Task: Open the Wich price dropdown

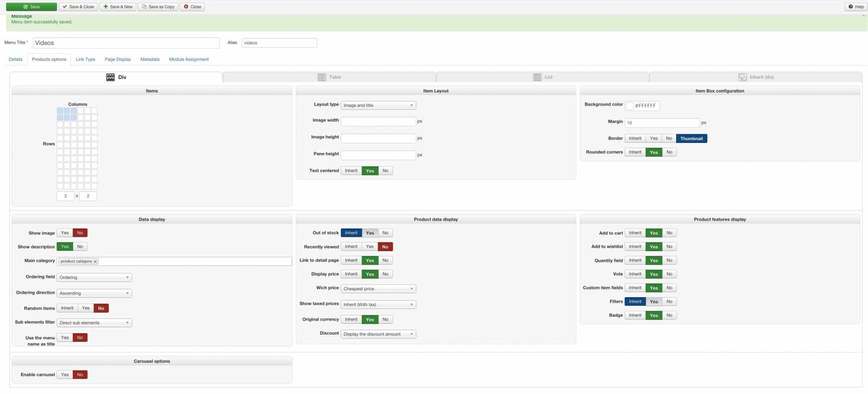Action: point(378,289)
